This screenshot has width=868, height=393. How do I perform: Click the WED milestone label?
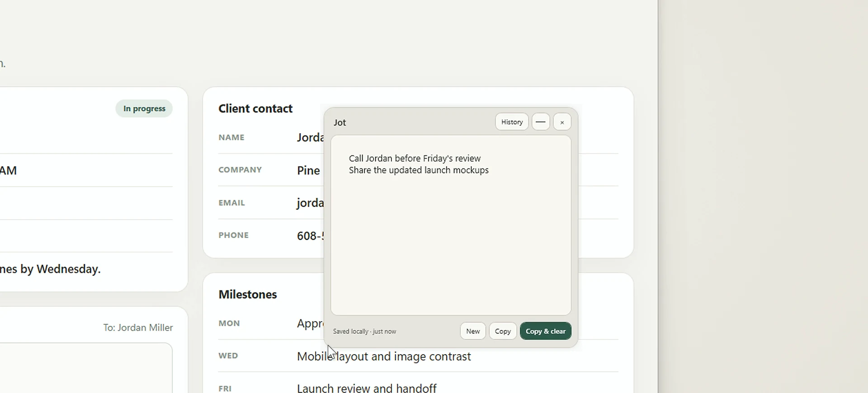228,356
